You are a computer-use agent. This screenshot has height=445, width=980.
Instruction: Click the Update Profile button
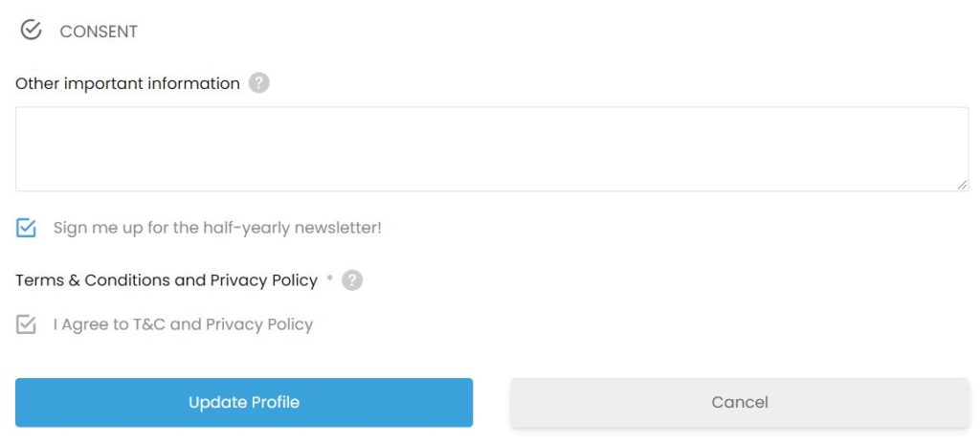[244, 402]
